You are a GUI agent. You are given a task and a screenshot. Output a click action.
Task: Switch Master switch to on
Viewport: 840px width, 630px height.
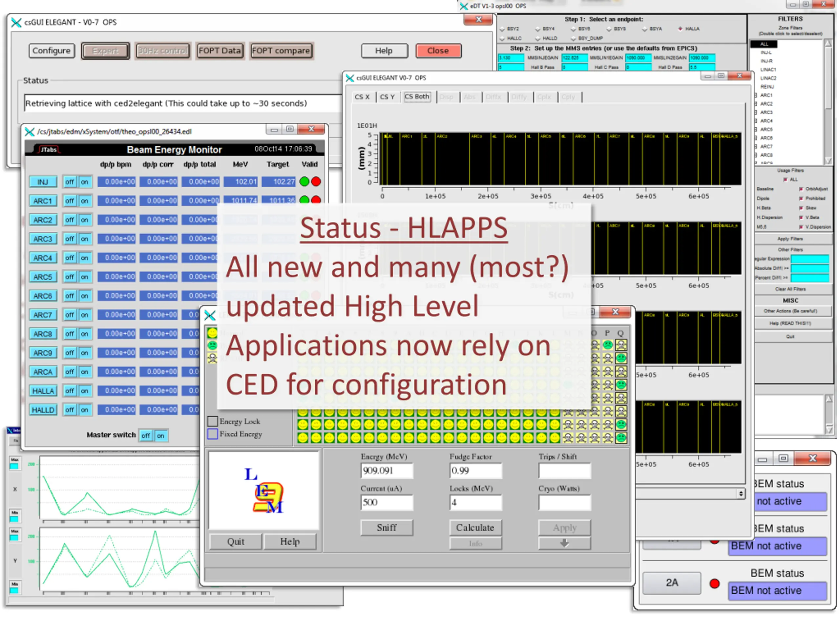point(161,436)
